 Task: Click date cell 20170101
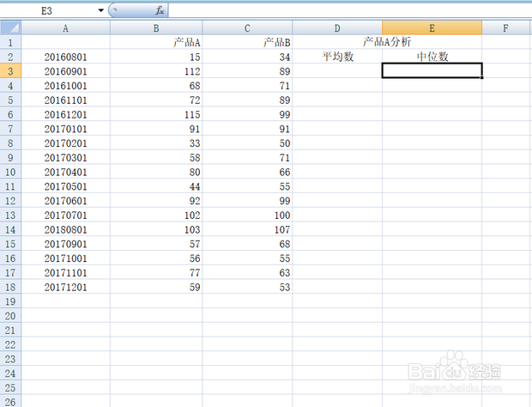coord(66,129)
